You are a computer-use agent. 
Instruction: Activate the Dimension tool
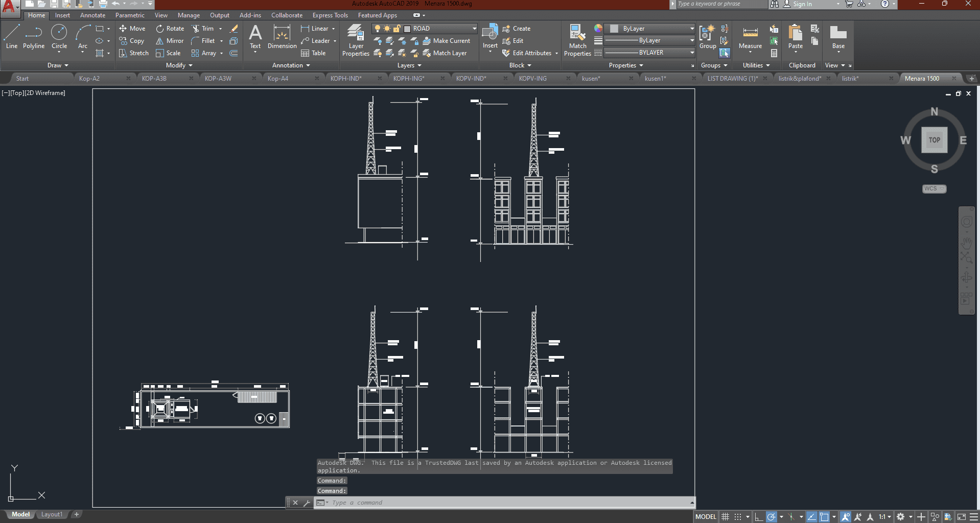[282, 37]
